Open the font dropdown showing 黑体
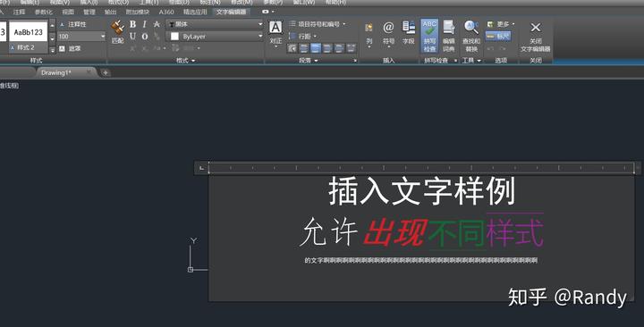 [x=214, y=24]
